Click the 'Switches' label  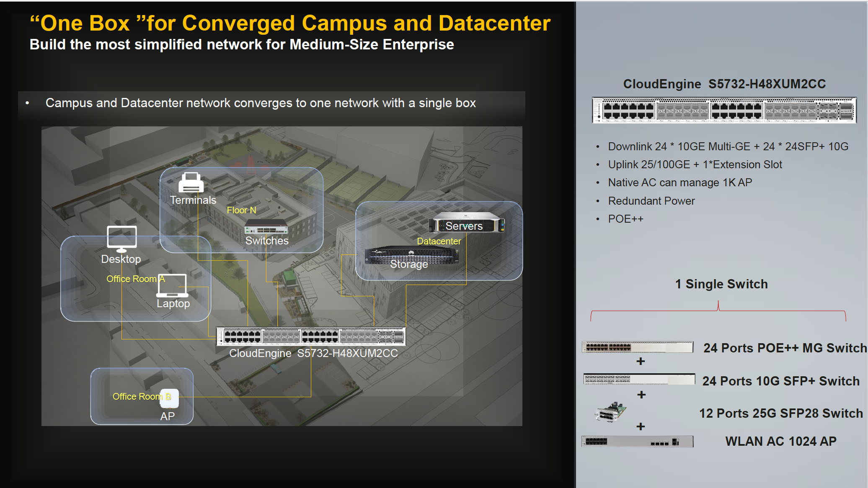tap(267, 241)
